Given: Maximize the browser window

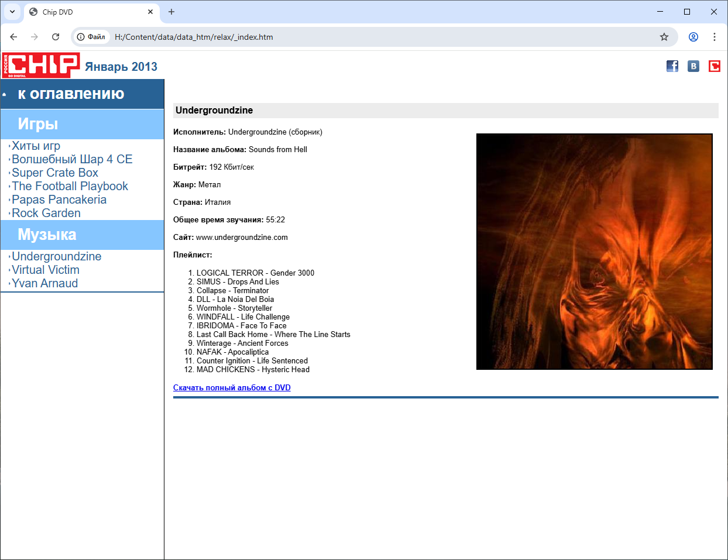Looking at the screenshot, I should coord(687,12).
